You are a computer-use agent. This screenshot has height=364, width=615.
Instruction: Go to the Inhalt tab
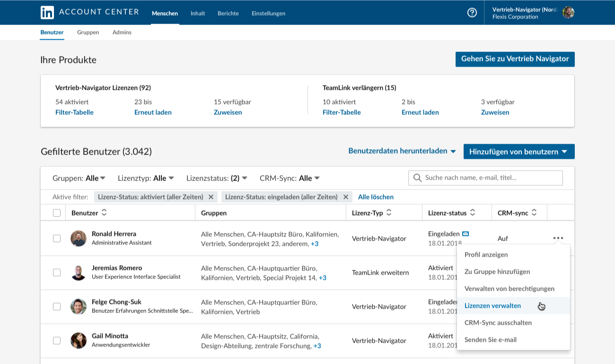click(x=198, y=13)
